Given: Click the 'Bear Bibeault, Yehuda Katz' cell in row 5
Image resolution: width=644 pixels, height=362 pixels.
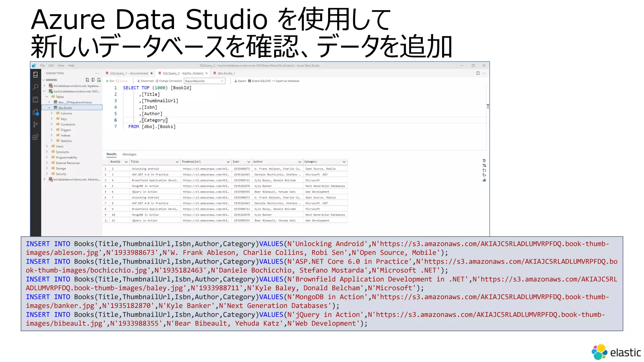Looking at the screenshot, I should (x=278, y=192).
